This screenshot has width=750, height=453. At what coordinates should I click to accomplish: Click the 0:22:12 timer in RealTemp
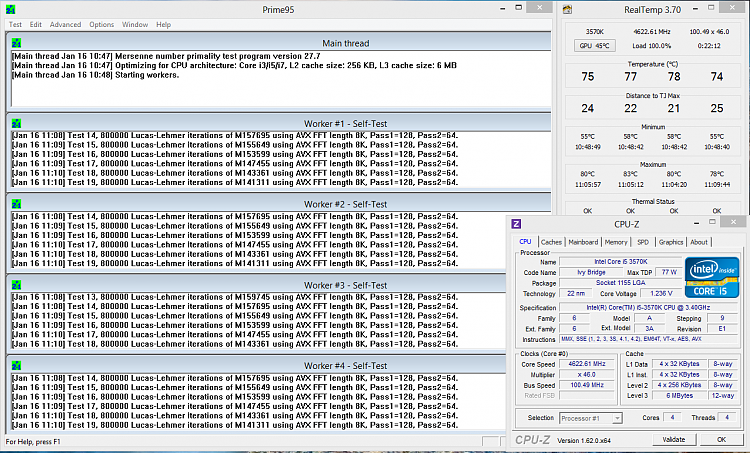pyautogui.click(x=709, y=46)
